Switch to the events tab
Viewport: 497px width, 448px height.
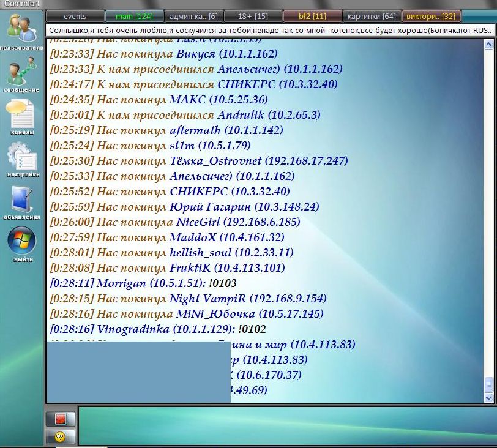[75, 17]
